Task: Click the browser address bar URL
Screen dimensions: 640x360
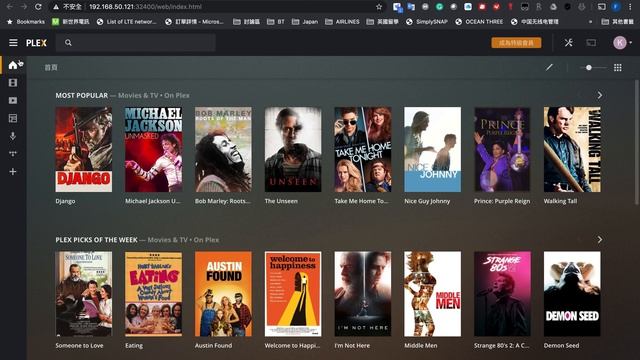Action: coord(145,7)
